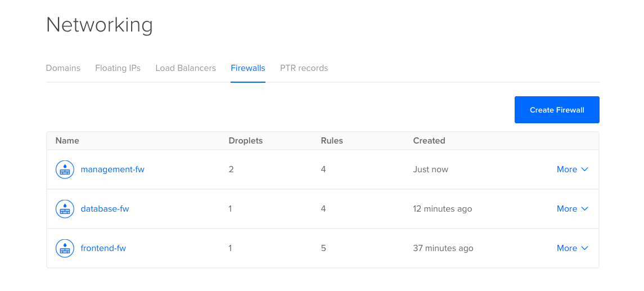The image size is (644, 291).
Task: Click the Created column header
Action: click(x=429, y=141)
